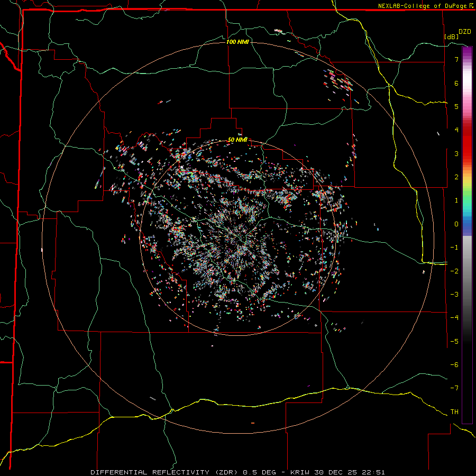This screenshot has height=476, width=476.
Task: Click the DZD legend title
Action: [x=464, y=32]
